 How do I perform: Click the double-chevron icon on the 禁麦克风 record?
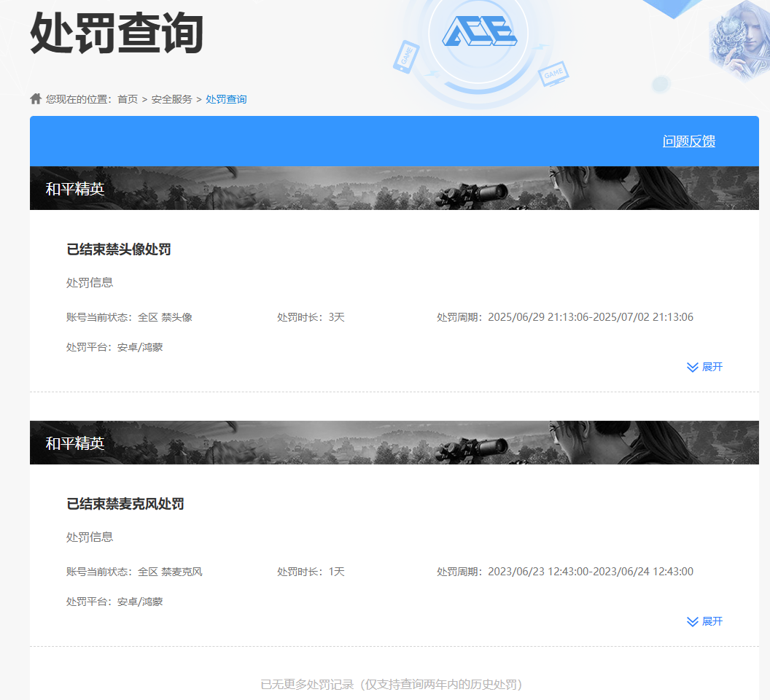pos(693,621)
